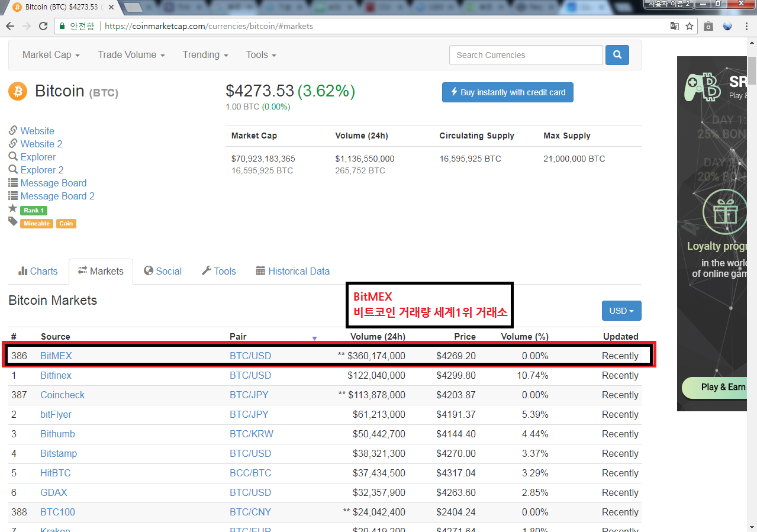
Task: Click the browser back arrow
Action: [x=10, y=26]
